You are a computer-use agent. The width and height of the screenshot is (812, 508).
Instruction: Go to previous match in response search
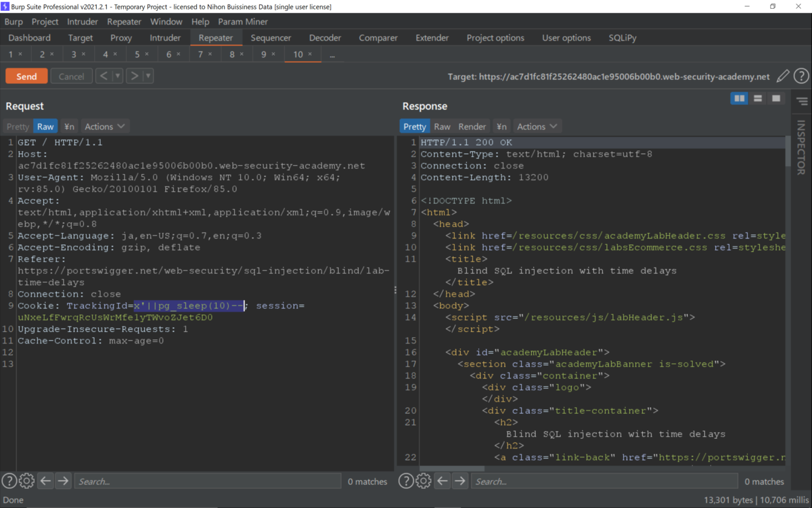(443, 481)
